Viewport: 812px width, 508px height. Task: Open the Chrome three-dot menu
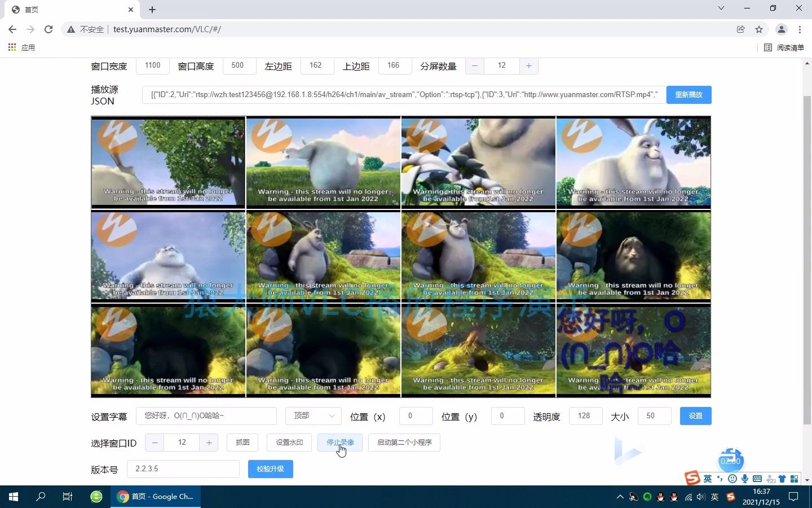coord(800,29)
